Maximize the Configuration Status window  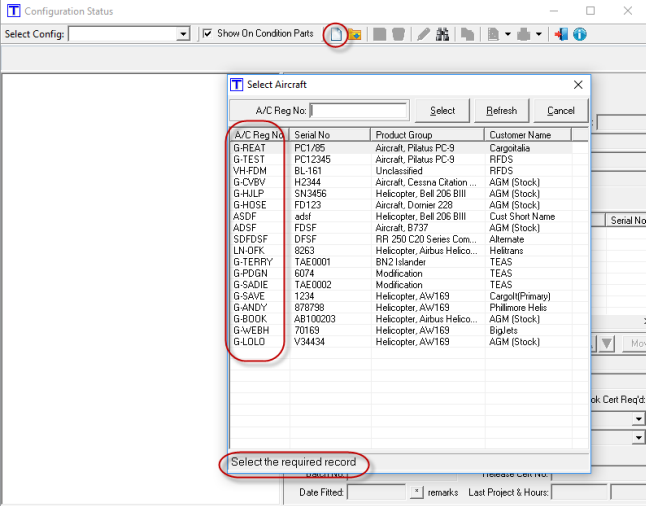[x=590, y=11]
